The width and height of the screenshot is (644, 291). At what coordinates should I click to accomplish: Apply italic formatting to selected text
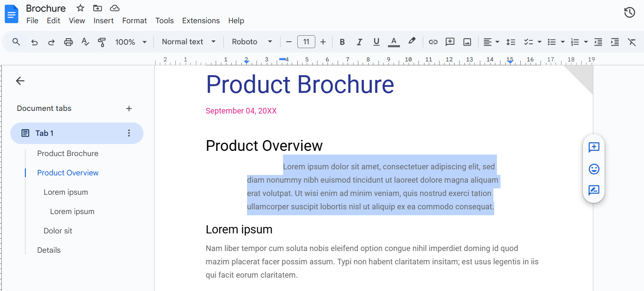[359, 42]
